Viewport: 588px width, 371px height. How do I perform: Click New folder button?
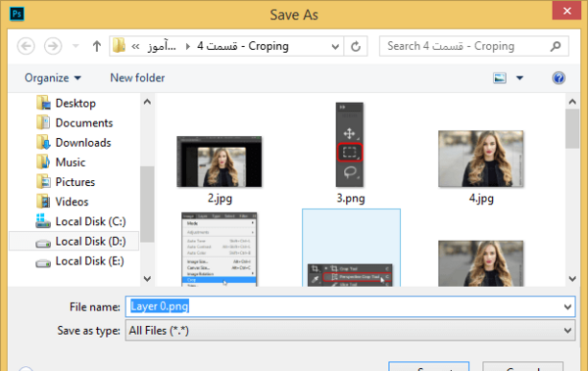coord(137,78)
